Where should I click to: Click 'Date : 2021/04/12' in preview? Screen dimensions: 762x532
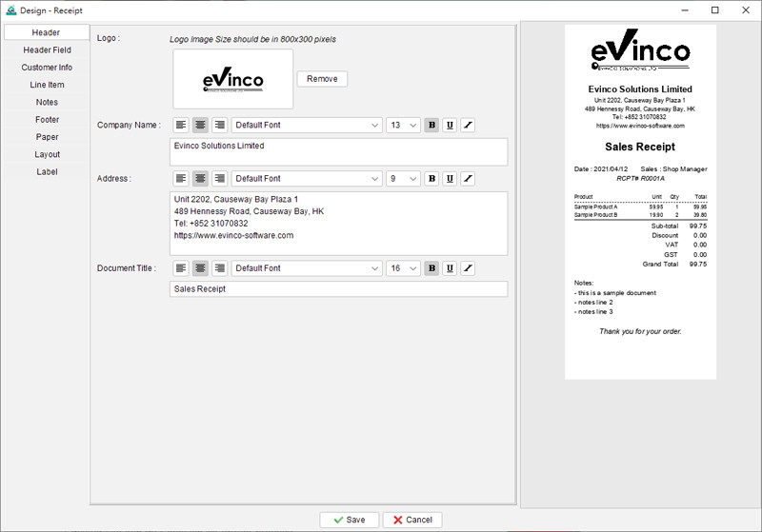(601, 169)
